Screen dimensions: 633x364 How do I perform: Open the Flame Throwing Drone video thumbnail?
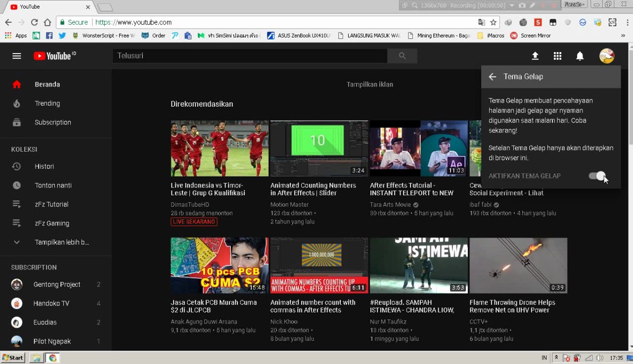[518, 266]
